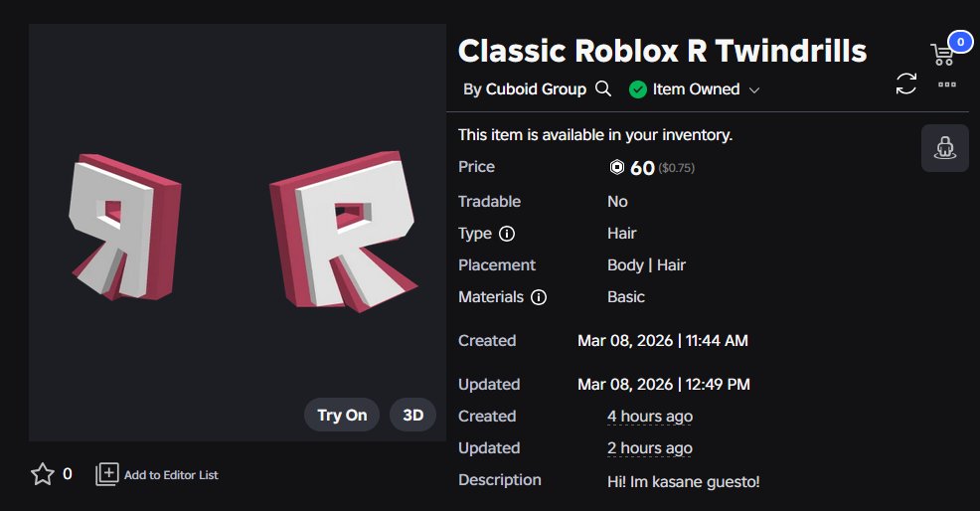Click the Try On button
This screenshot has height=511, width=980.
[x=342, y=415]
